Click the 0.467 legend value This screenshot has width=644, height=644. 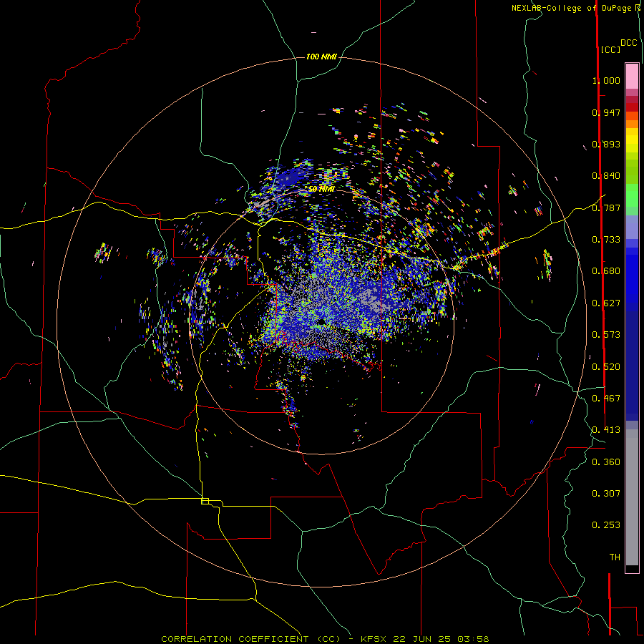click(606, 399)
